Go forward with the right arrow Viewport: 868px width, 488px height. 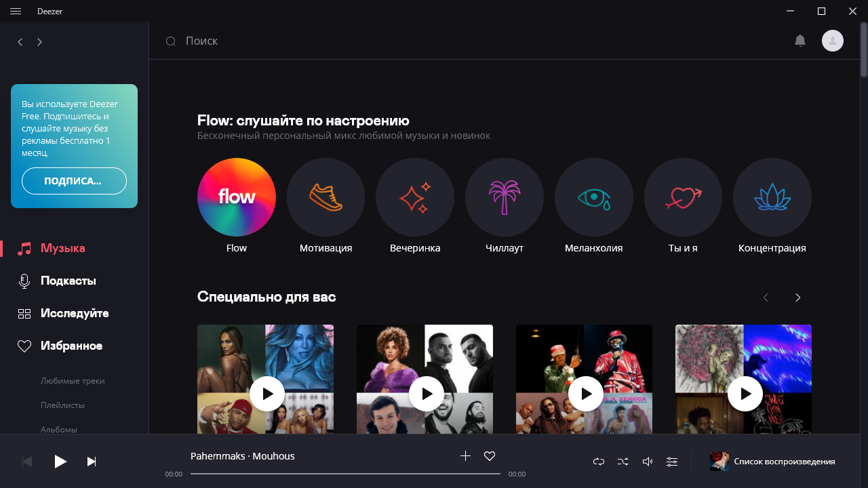click(x=39, y=42)
